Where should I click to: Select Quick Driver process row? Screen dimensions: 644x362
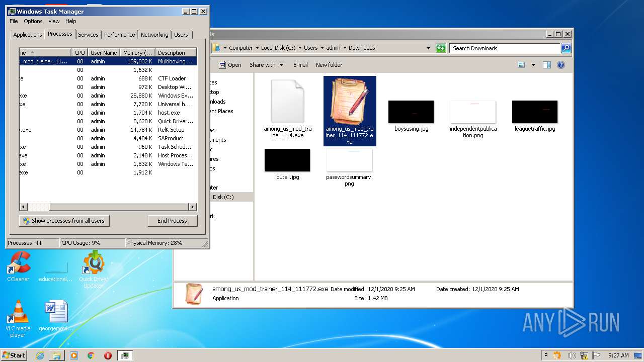pos(108,121)
